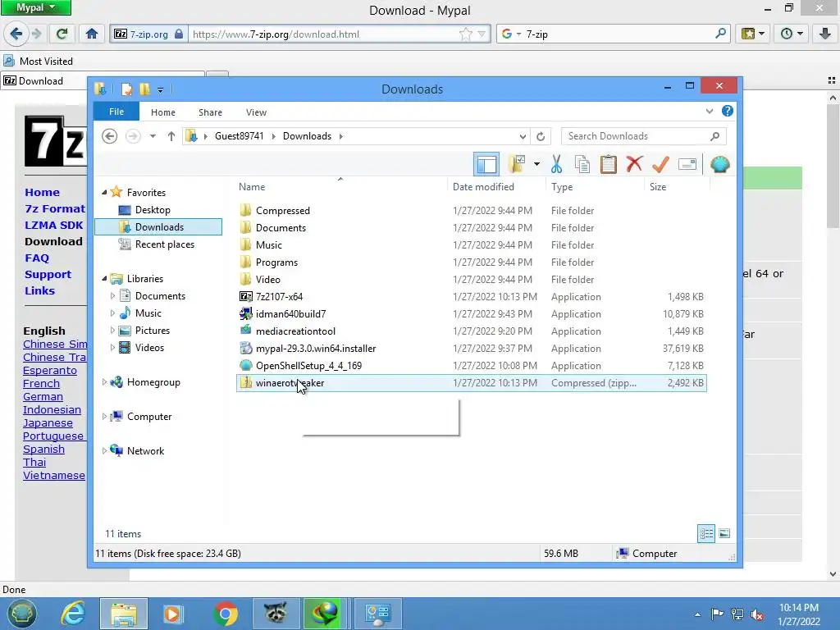The image size is (840, 630).
Task: Select the 7z2107-x64 application file
Action: [x=279, y=297]
